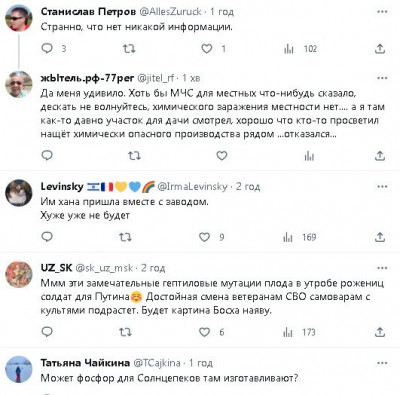Open Татьяна Чайкина's profile name

click(85, 363)
